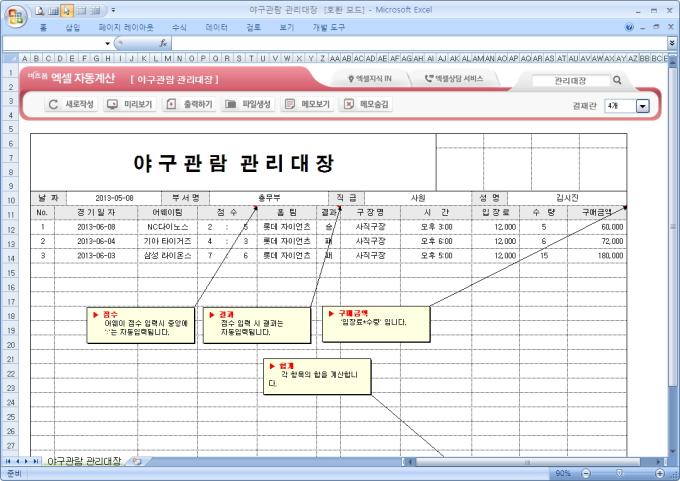
Task: Select the date cell 2013-05-08
Action: [x=114, y=198]
